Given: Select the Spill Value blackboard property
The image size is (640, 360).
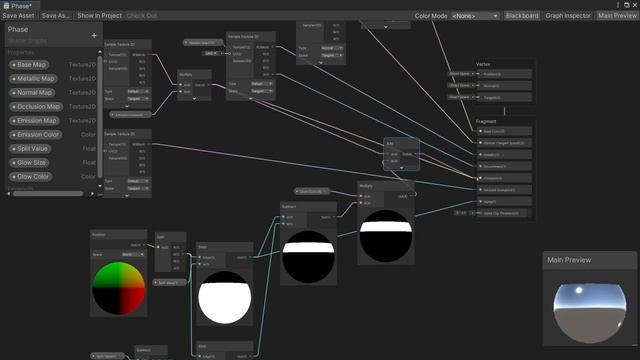Looking at the screenshot, I should tap(30, 149).
